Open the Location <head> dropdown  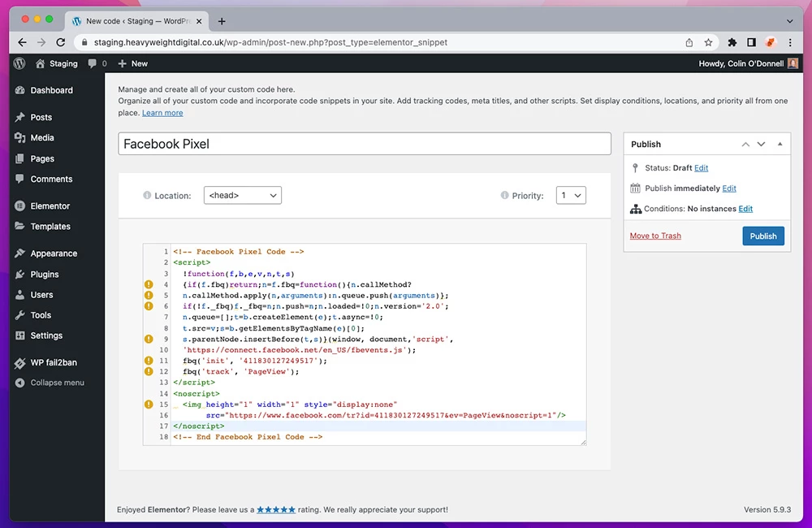[x=242, y=195]
